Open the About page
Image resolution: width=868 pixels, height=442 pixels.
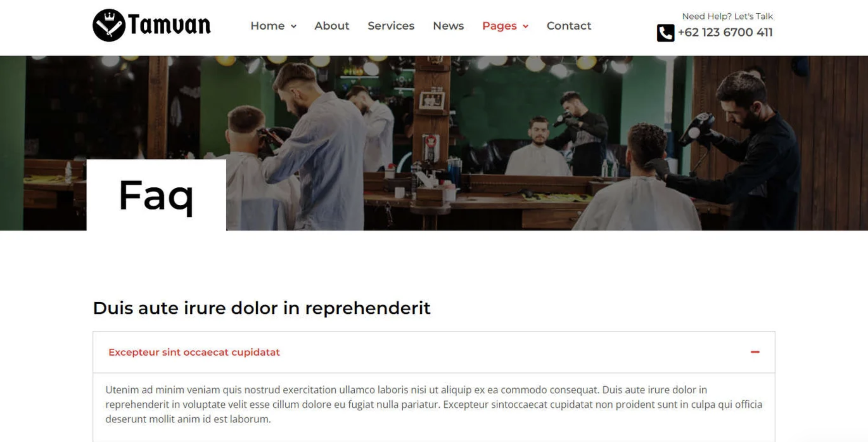click(332, 26)
